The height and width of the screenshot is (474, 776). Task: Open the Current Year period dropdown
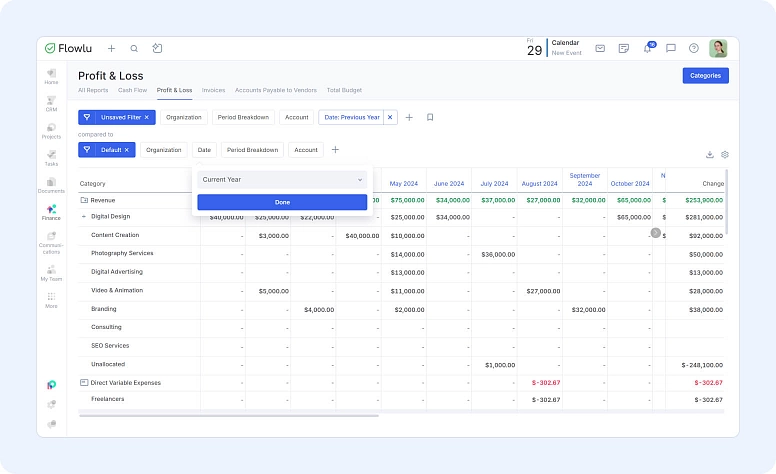click(x=282, y=179)
